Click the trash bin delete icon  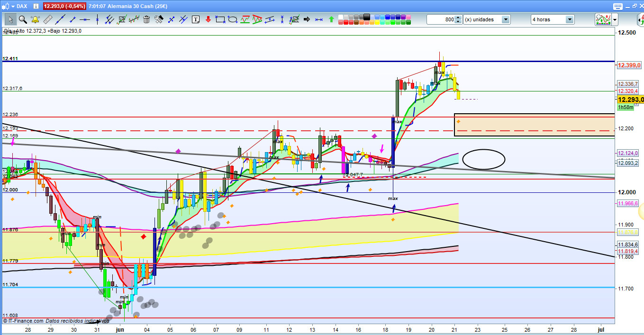(146, 19)
